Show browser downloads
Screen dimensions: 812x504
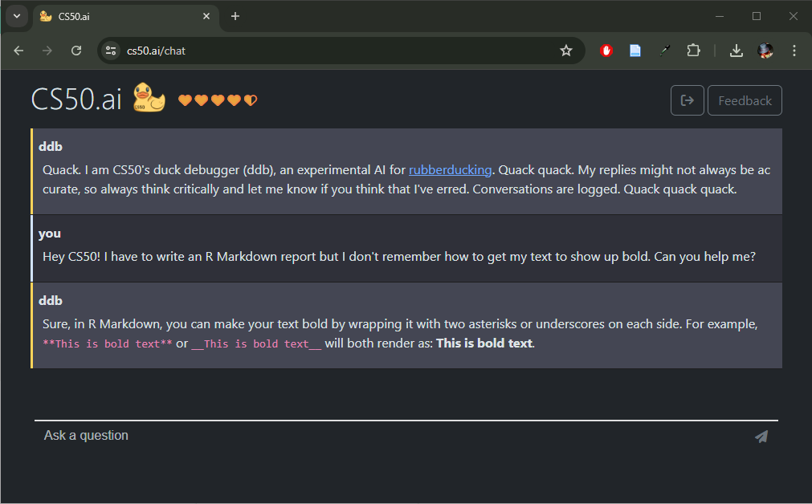pos(737,51)
